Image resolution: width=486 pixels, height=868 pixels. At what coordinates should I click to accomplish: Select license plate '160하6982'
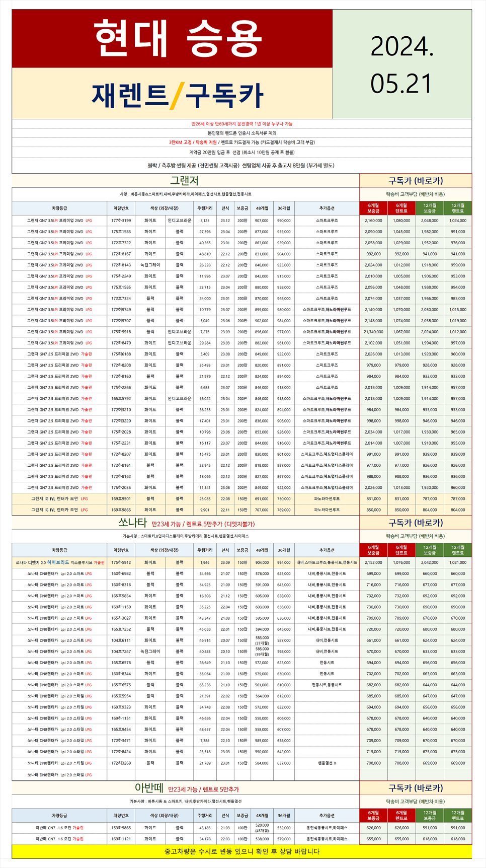click(x=121, y=573)
